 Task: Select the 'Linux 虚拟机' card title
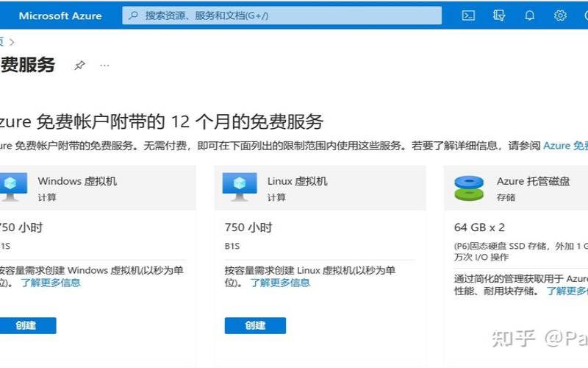coord(298,181)
